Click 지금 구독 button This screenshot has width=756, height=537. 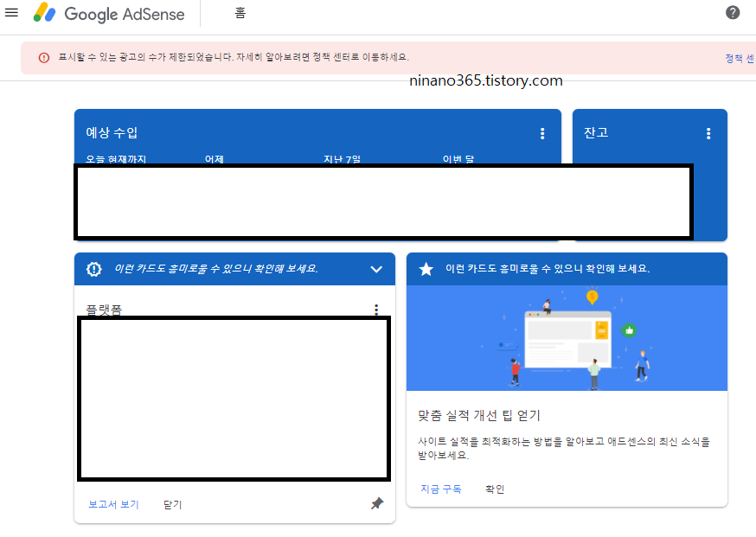441,489
